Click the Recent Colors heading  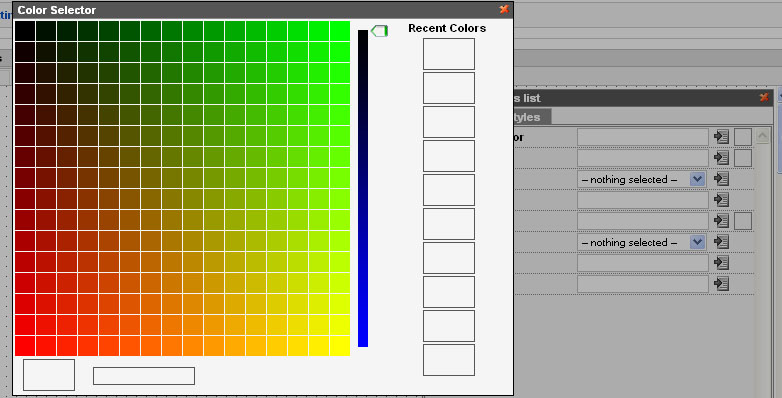point(447,28)
